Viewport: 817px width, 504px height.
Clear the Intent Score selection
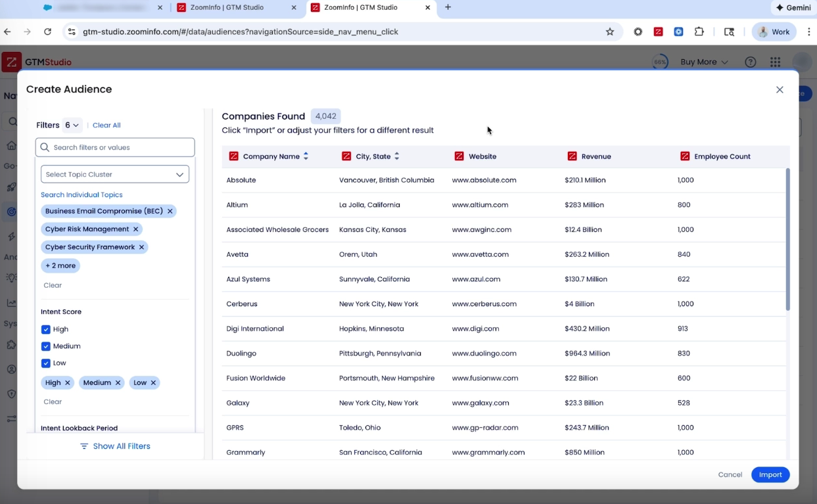click(x=53, y=401)
